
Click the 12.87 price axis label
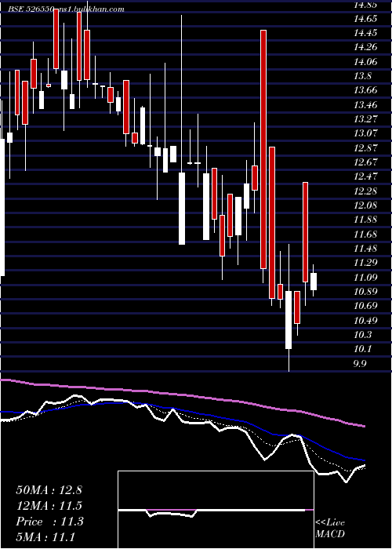pos(365,147)
